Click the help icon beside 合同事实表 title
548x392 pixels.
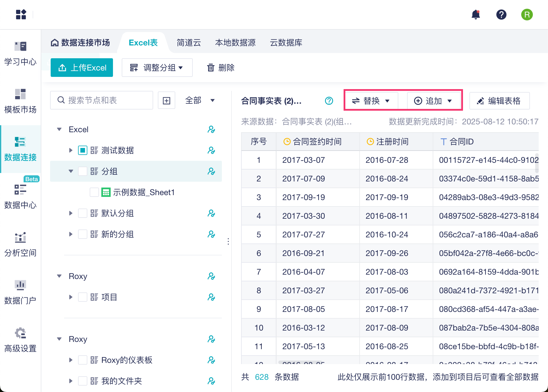click(329, 101)
